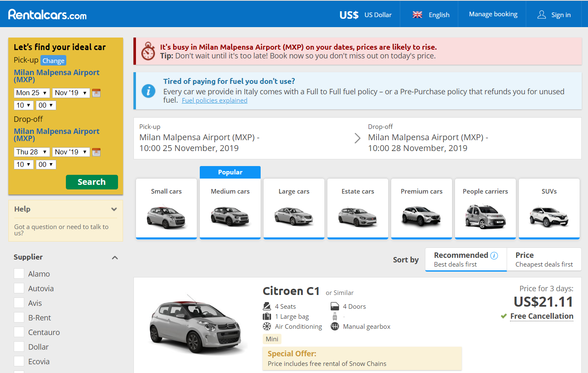Image resolution: width=588 pixels, height=373 pixels.
Task: Click the UK flag language icon
Action: click(417, 15)
